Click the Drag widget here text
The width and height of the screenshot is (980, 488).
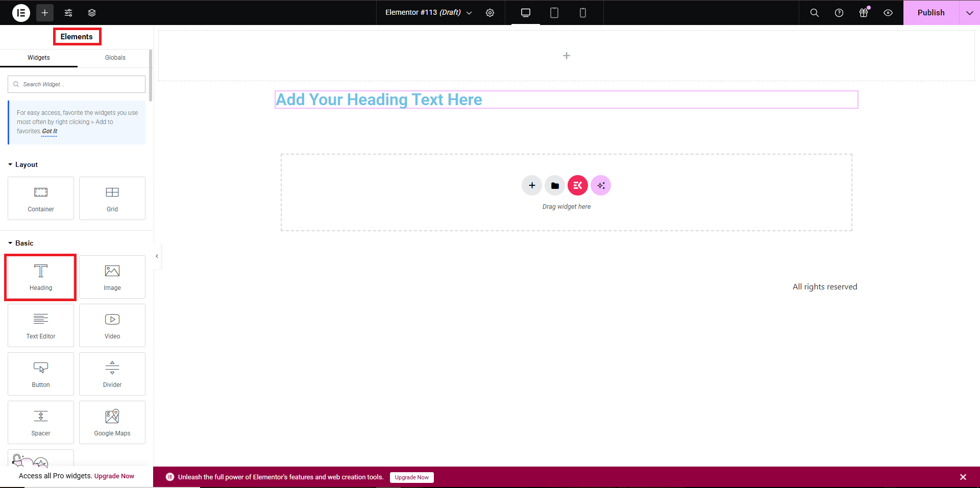[x=567, y=207]
